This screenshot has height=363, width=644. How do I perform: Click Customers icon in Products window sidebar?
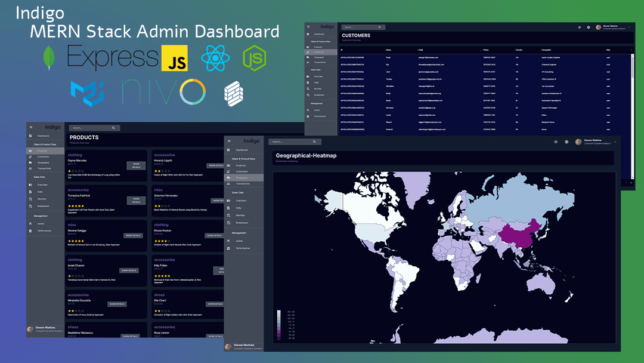[x=30, y=156]
